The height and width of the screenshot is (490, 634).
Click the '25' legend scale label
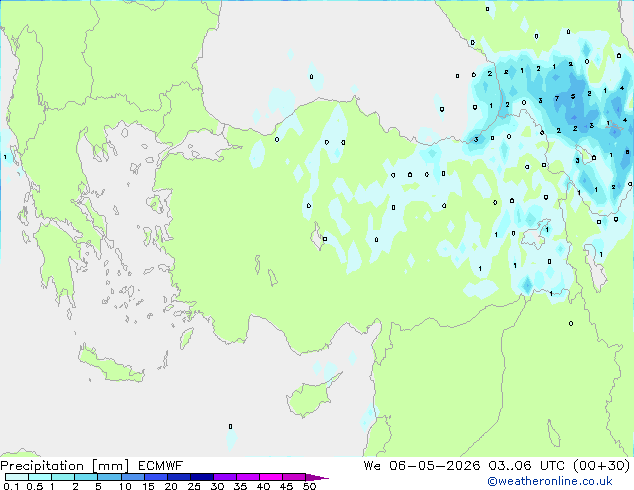click(x=194, y=486)
